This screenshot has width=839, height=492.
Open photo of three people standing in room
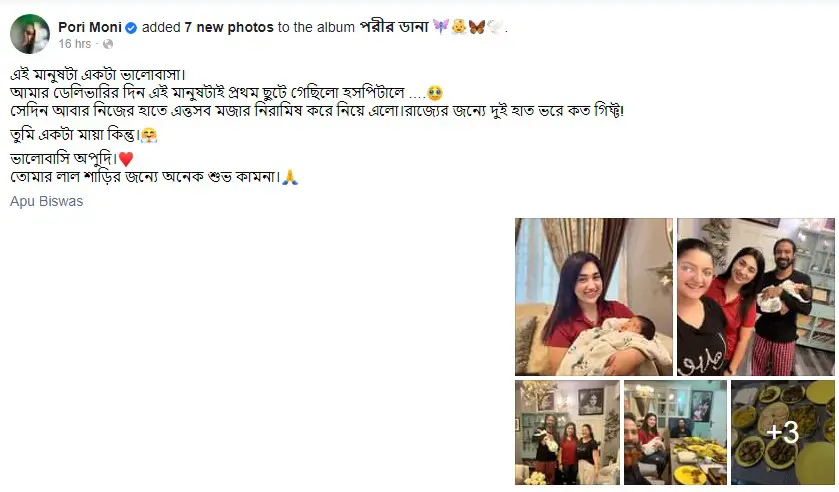point(567,433)
